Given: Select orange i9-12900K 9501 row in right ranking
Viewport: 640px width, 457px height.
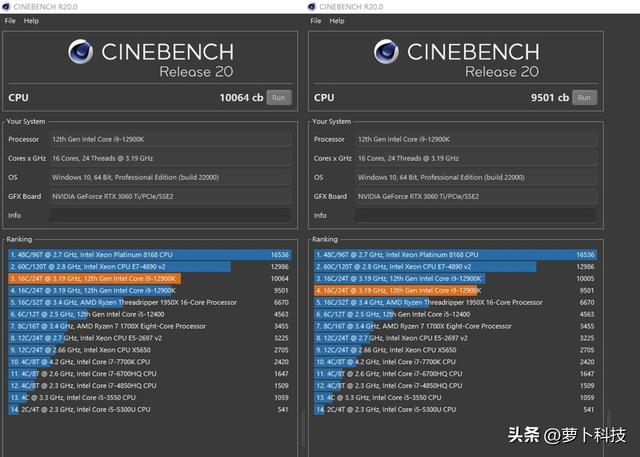Looking at the screenshot, I should coord(455,290).
